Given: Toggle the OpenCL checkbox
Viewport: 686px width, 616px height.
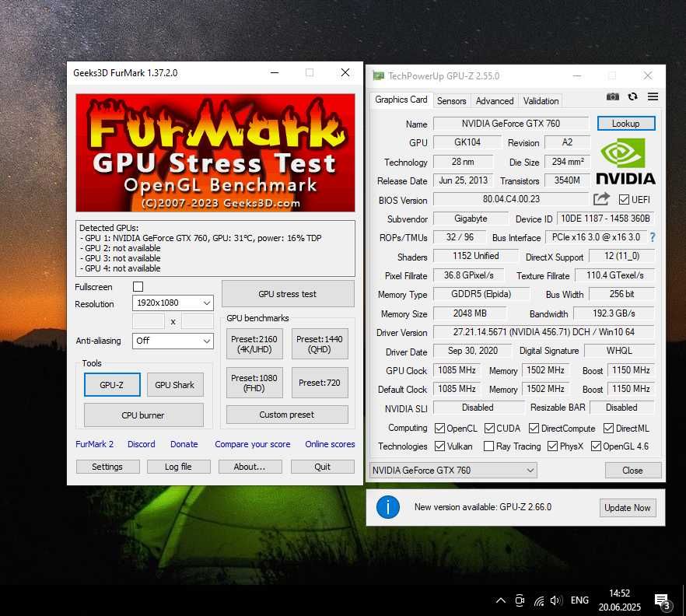Looking at the screenshot, I should click(439, 428).
